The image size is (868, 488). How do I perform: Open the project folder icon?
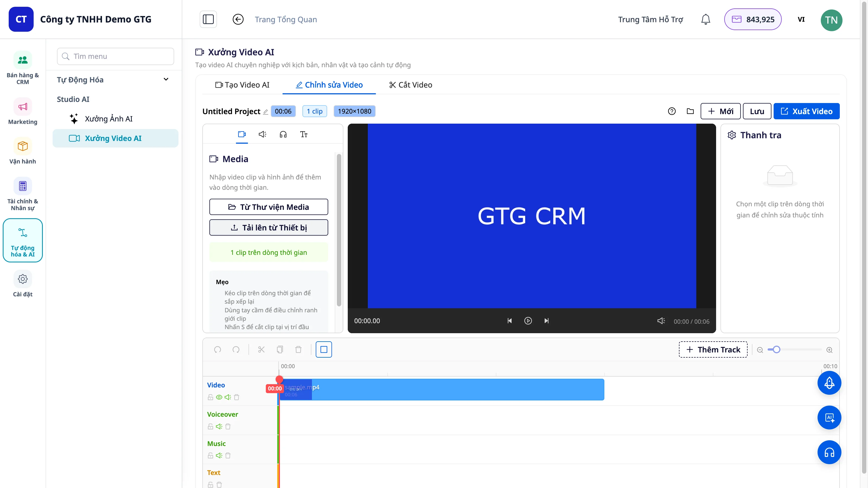[690, 111]
